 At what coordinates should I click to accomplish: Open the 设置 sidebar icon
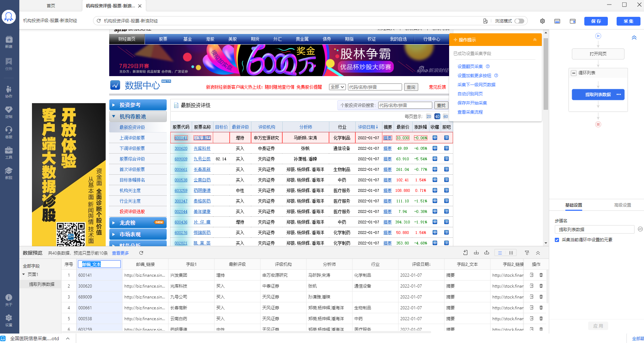coord(9,320)
